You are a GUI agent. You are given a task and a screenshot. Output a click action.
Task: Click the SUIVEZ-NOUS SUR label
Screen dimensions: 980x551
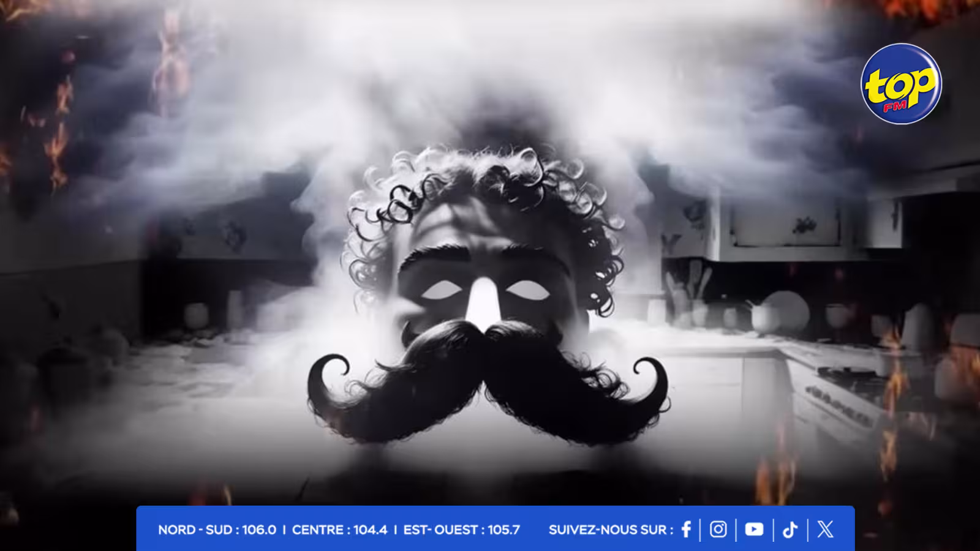pos(611,530)
